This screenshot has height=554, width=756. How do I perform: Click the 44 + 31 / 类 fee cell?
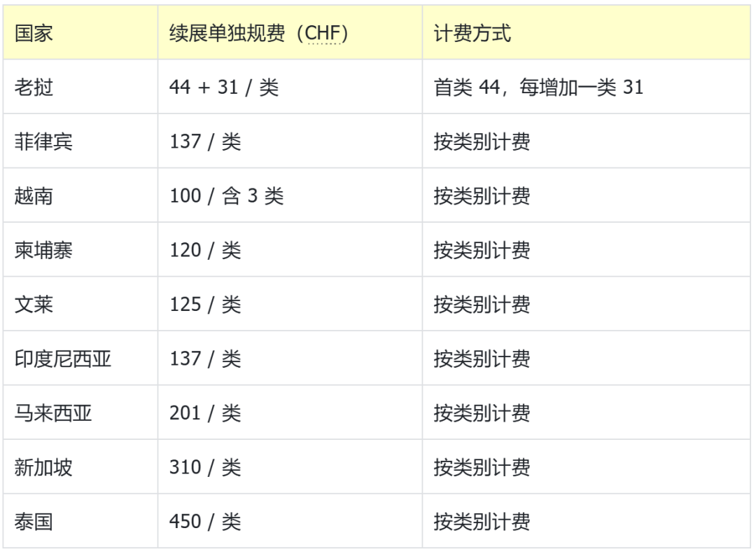pos(290,87)
